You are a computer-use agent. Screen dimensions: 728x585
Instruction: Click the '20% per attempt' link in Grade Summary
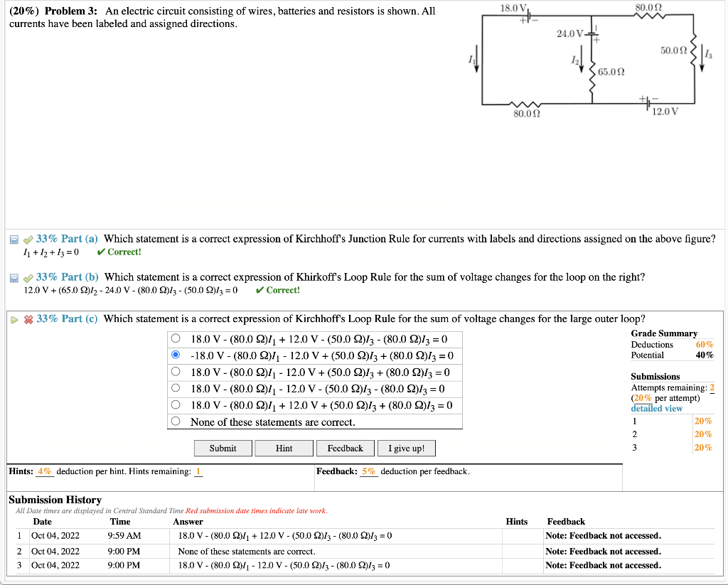click(645, 397)
